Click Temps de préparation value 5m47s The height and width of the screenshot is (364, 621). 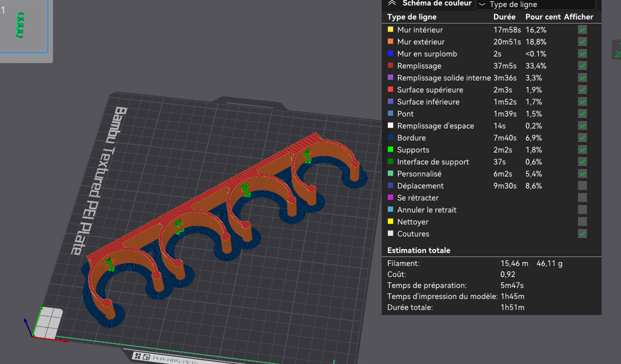pyautogui.click(x=512, y=285)
